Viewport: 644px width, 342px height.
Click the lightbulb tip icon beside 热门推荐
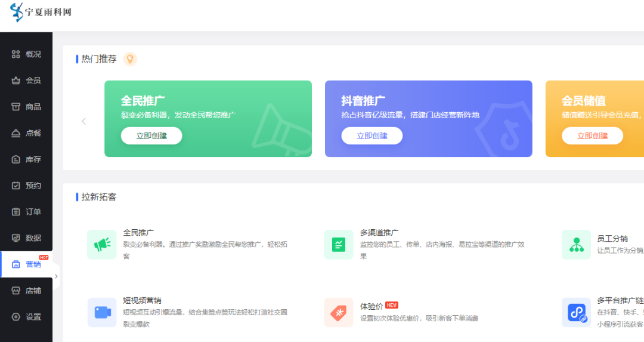(x=130, y=59)
